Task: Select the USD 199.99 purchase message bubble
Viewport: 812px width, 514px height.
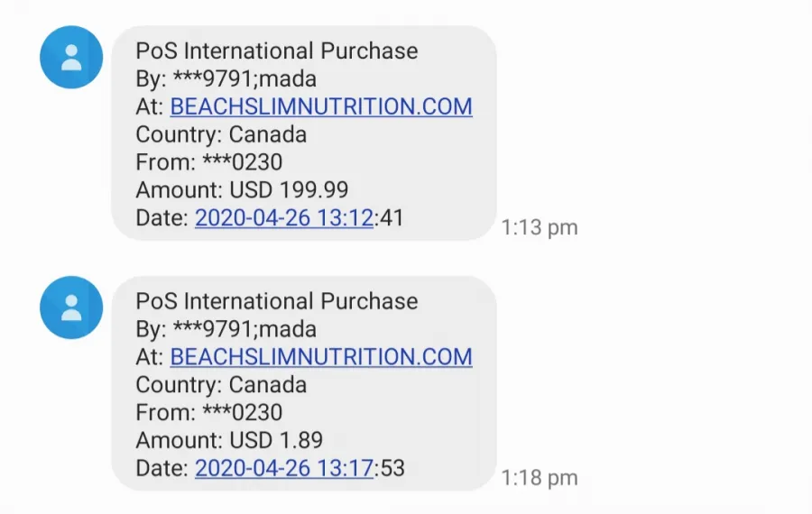Action: [x=304, y=133]
